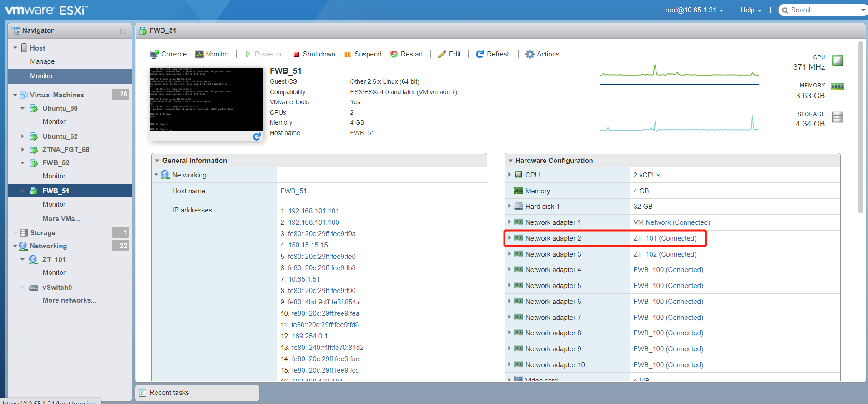
Task: Click the Memory icon in resource summary
Action: [838, 86]
